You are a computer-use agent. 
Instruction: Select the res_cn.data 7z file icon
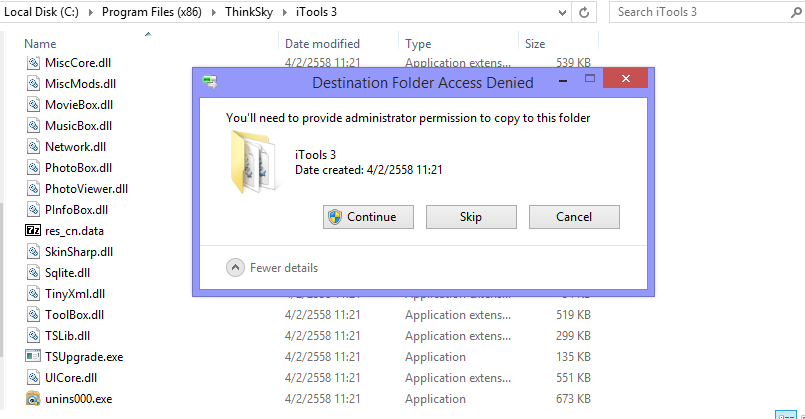(33, 230)
